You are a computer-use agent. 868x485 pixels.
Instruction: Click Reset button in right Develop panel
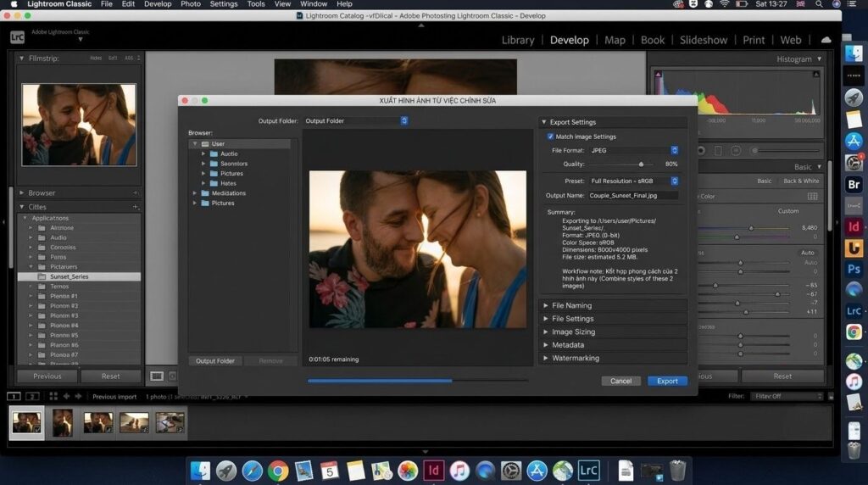pyautogui.click(x=782, y=376)
